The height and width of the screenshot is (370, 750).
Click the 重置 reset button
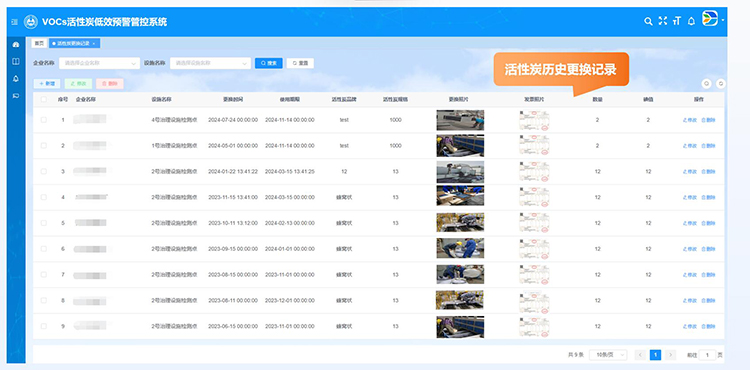300,63
